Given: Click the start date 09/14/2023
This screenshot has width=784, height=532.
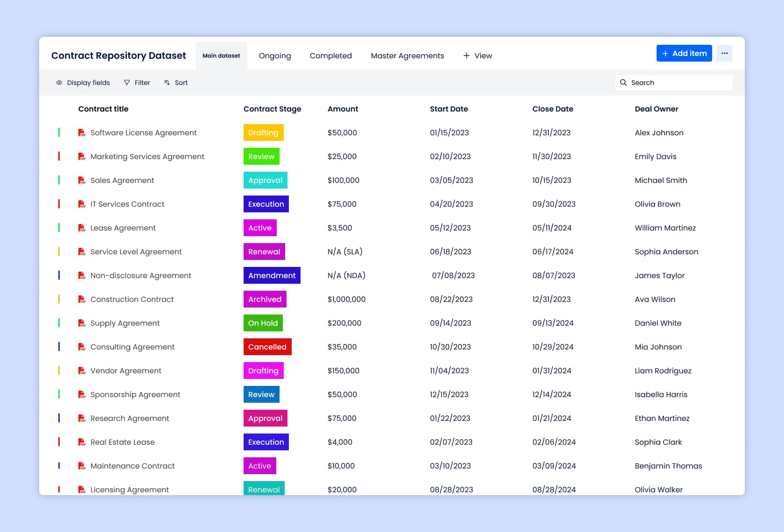Looking at the screenshot, I should click(450, 323).
